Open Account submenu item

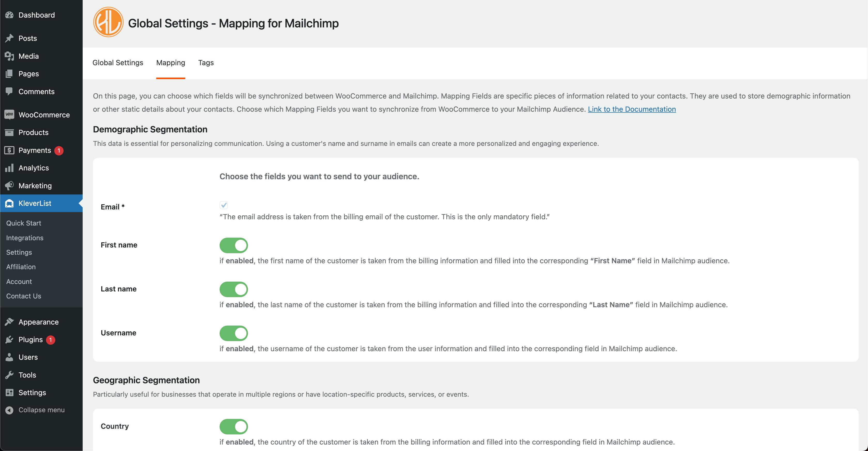tap(19, 281)
